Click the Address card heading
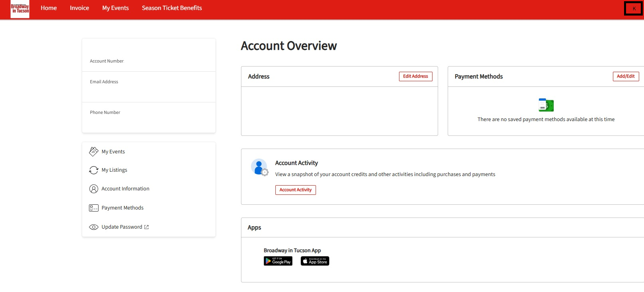This screenshot has width=644, height=292. (259, 76)
